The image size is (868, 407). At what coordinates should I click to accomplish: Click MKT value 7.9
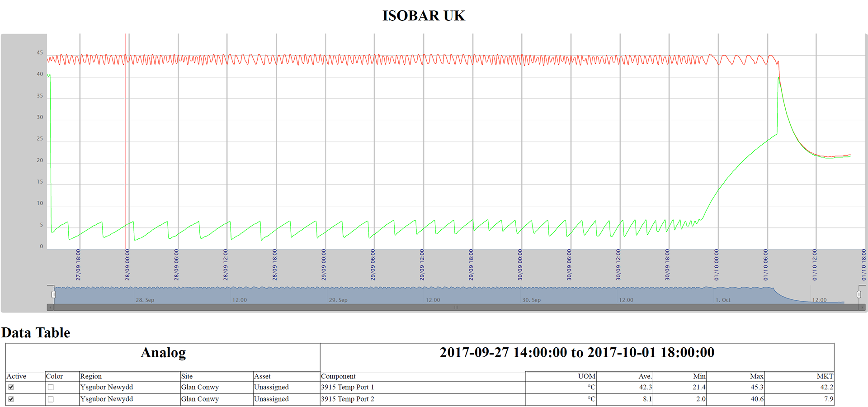pos(829,399)
